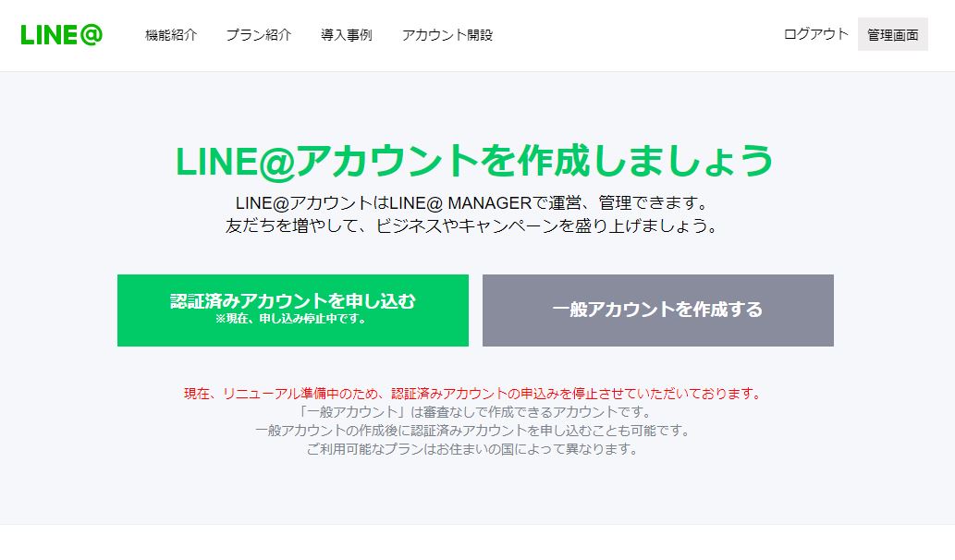Click text 「一般アカウント」は審査なしで作成できるアカウントです。

point(475,412)
